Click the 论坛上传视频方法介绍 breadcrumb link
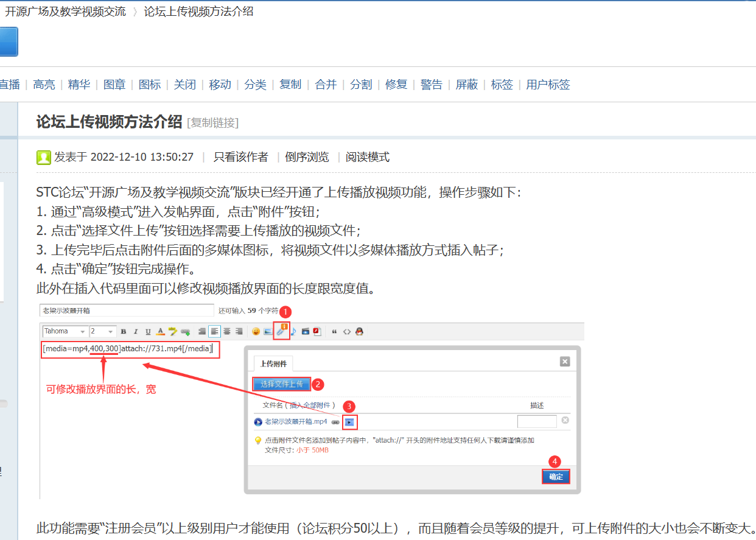This screenshot has height=540, width=756. point(199,12)
